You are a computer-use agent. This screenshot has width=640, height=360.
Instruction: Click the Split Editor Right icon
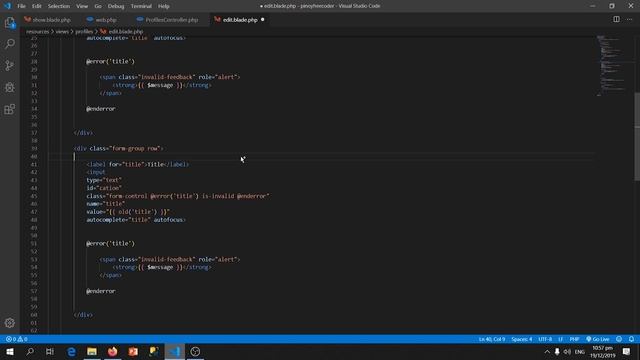[x=616, y=19]
